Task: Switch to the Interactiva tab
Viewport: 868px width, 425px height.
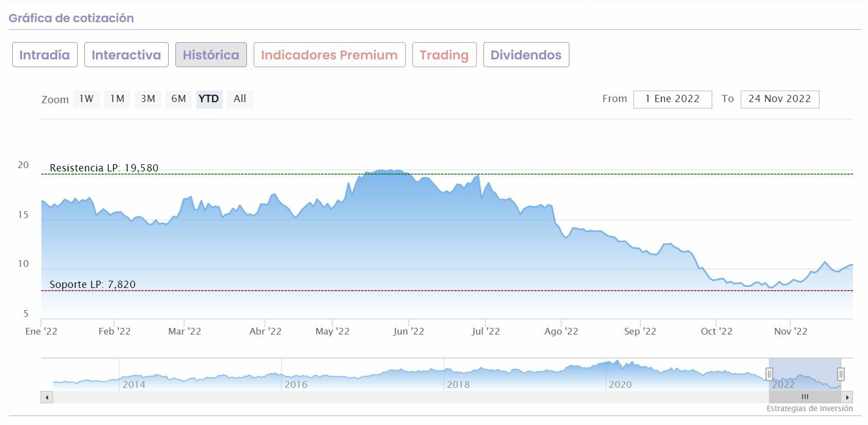Action: tap(126, 55)
